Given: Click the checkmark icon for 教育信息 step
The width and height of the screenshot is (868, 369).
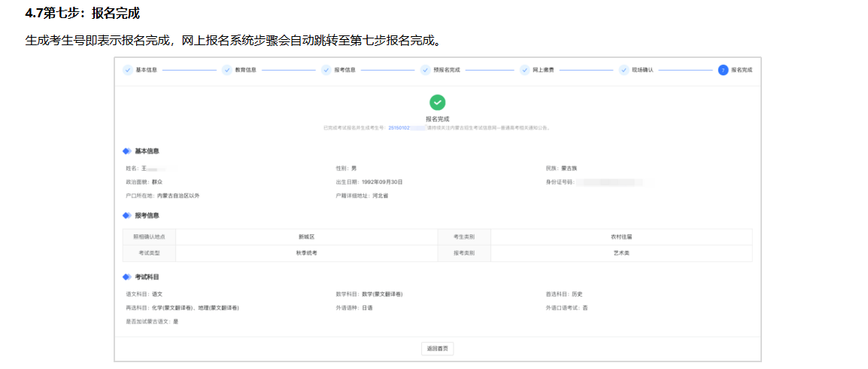Looking at the screenshot, I should [226, 70].
